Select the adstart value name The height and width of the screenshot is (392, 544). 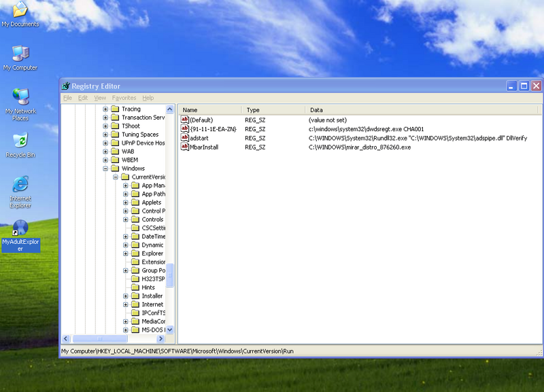click(199, 138)
